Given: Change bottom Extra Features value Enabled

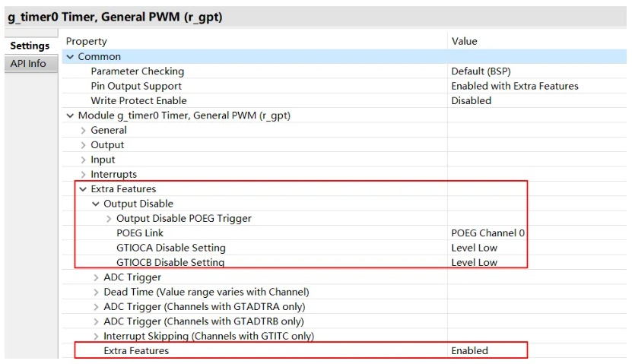Looking at the screenshot, I should click(469, 351).
